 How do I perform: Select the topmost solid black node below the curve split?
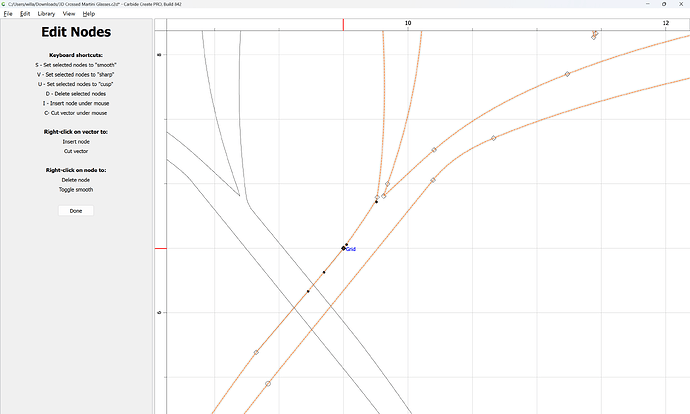[x=376, y=202]
